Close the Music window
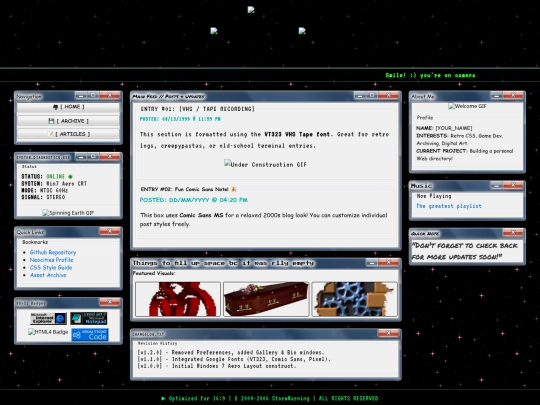This screenshot has height=405, width=540. pyautogui.click(x=513, y=185)
